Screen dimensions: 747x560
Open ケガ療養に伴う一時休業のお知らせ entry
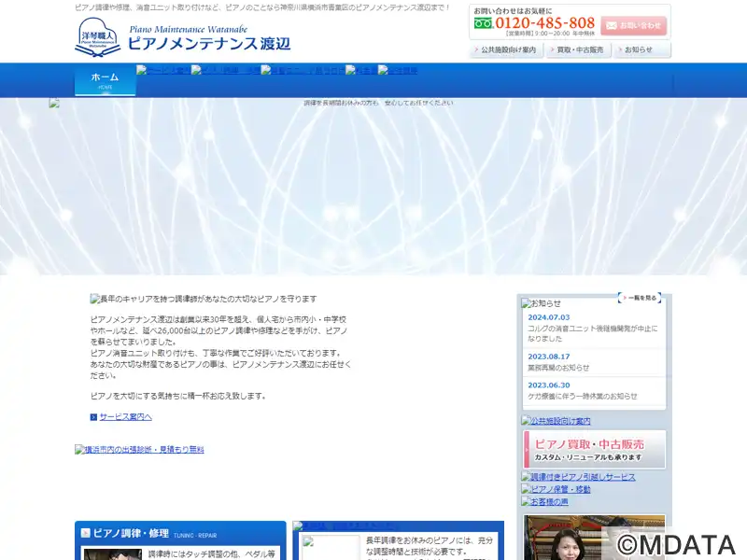[x=582, y=396]
